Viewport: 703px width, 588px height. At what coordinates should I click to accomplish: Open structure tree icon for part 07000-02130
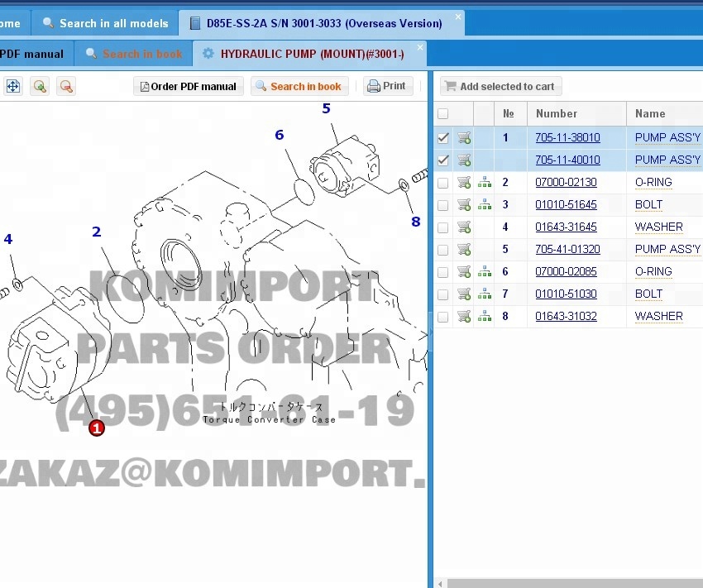pos(484,183)
